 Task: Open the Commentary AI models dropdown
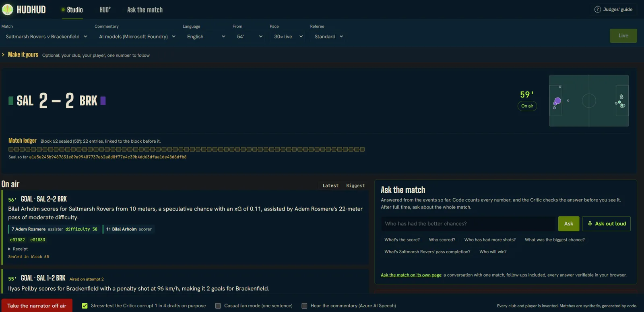click(137, 36)
